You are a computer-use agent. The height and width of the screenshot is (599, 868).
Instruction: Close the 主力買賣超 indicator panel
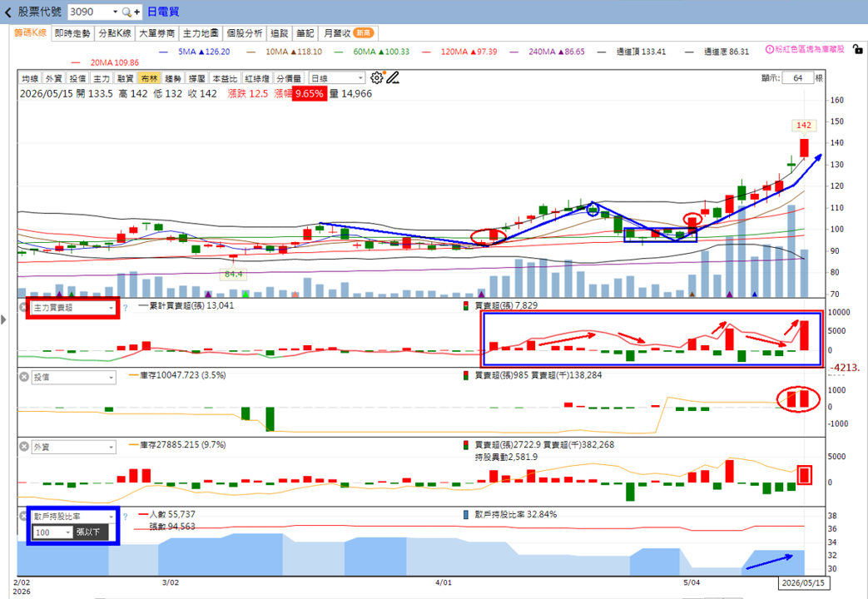(24, 307)
